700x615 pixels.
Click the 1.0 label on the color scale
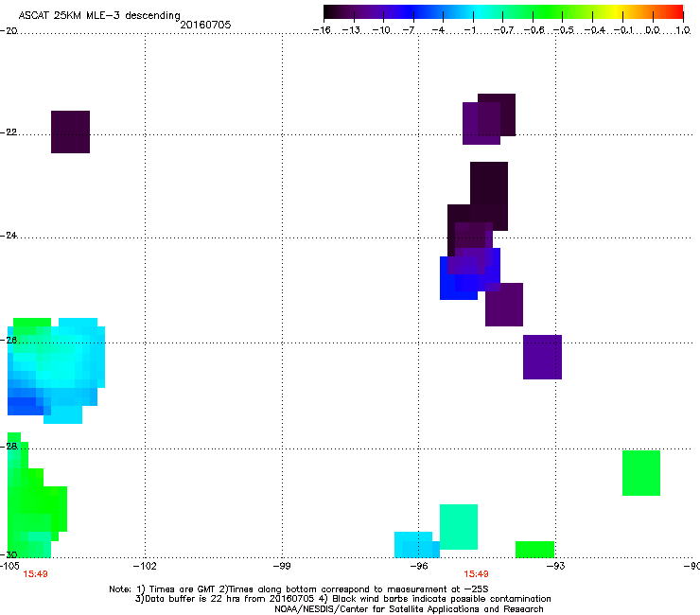(683, 30)
